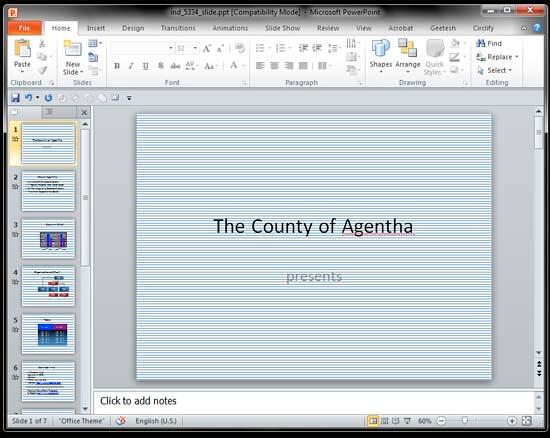The width and height of the screenshot is (550, 438).
Task: Toggle Center text alignment
Action: [x=274, y=66]
